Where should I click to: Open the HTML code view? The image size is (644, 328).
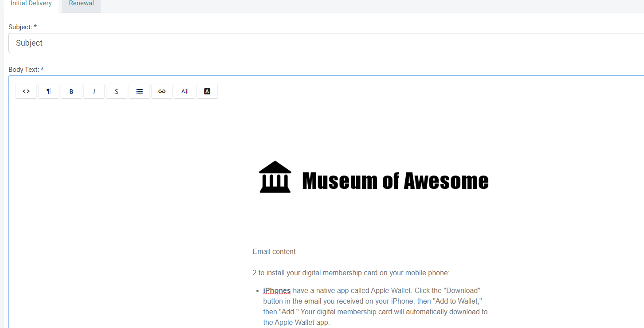(x=26, y=91)
